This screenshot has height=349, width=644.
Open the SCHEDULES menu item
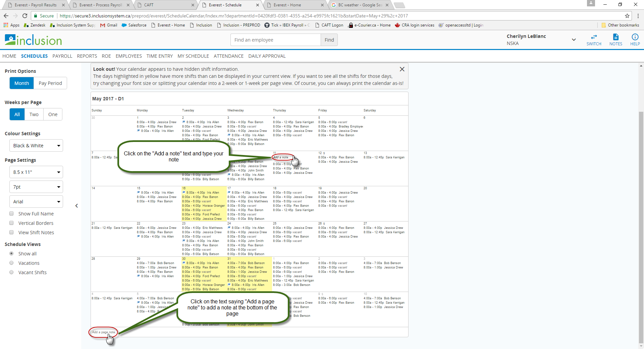[x=34, y=56]
